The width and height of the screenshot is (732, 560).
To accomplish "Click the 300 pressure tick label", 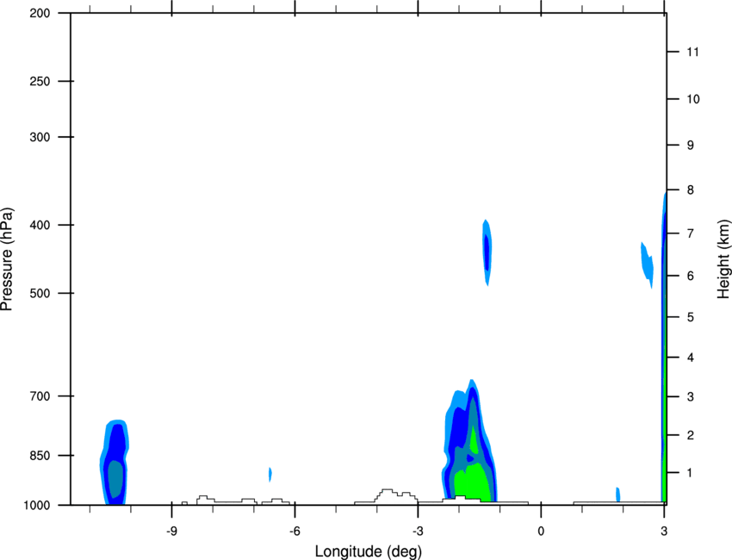I will point(40,137).
